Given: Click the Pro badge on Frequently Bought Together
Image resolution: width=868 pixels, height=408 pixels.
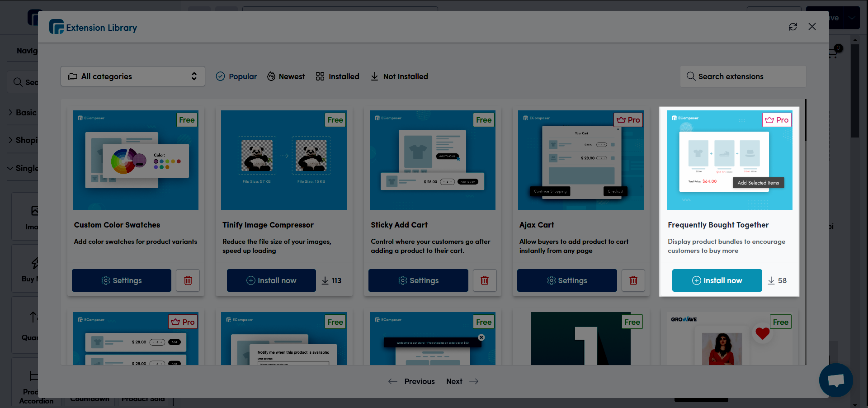Looking at the screenshot, I should point(777,120).
